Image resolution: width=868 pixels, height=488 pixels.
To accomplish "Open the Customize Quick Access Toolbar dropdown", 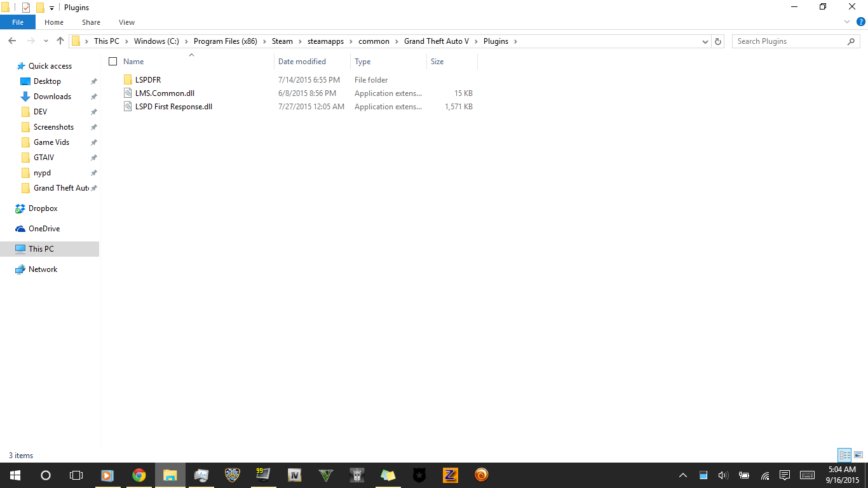I will (x=51, y=8).
